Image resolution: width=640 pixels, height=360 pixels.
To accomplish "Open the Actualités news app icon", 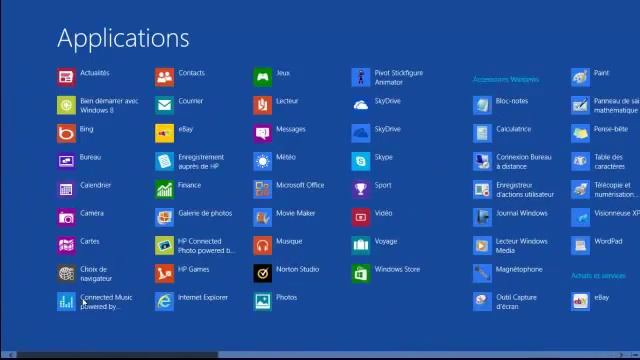I will [66, 77].
